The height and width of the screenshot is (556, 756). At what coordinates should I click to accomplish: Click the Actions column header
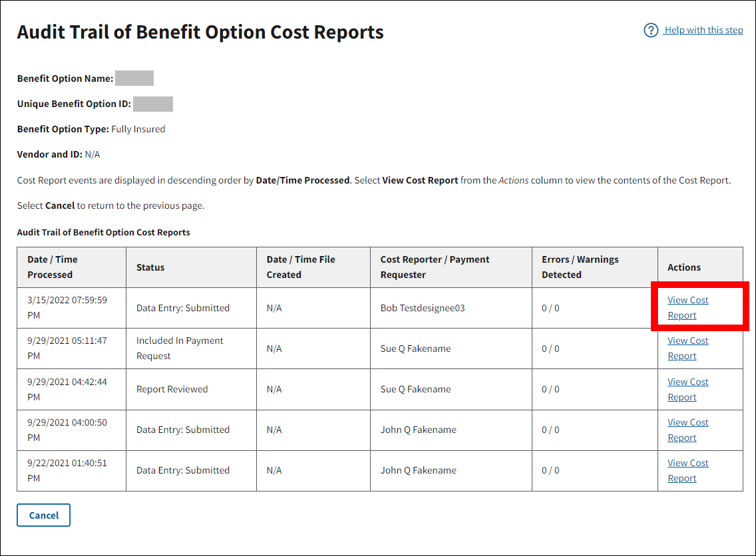click(683, 267)
